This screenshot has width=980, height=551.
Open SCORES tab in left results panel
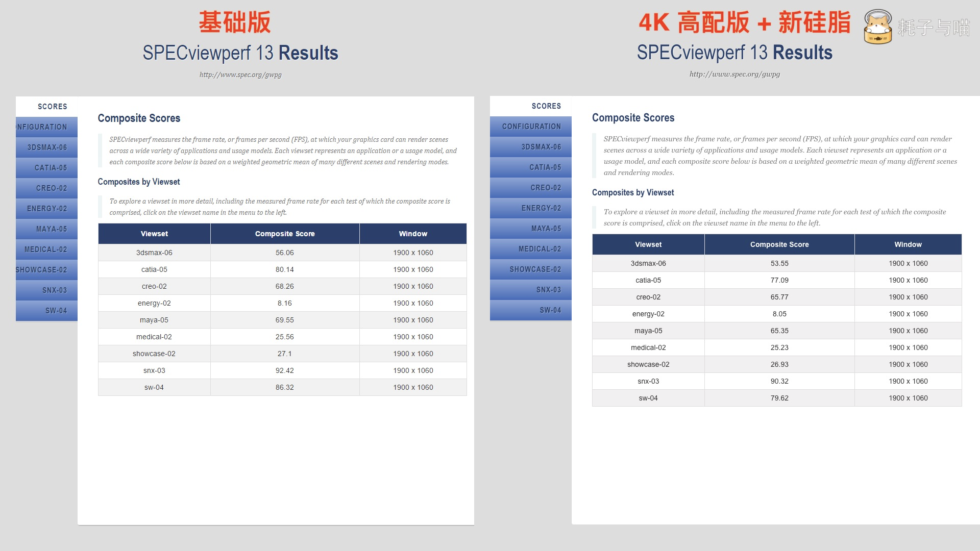coord(46,107)
